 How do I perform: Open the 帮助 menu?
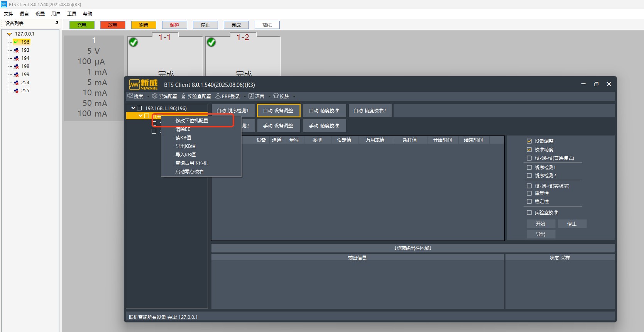tap(88, 14)
